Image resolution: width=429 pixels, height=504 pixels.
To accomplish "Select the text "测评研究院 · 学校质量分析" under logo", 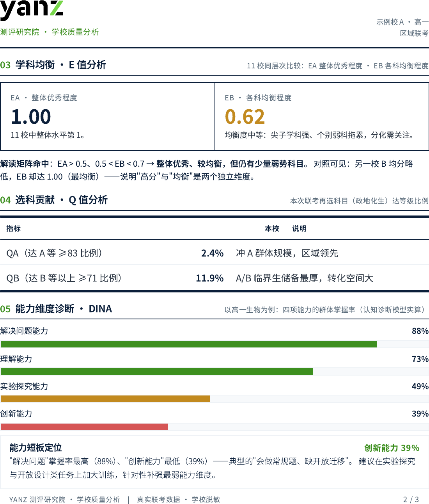I will [x=49, y=32].
